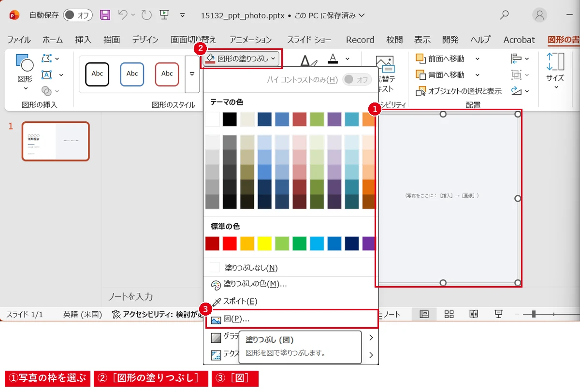This screenshot has width=580, height=392.
Task: Click the zoom slider handle
Action: [533, 315]
